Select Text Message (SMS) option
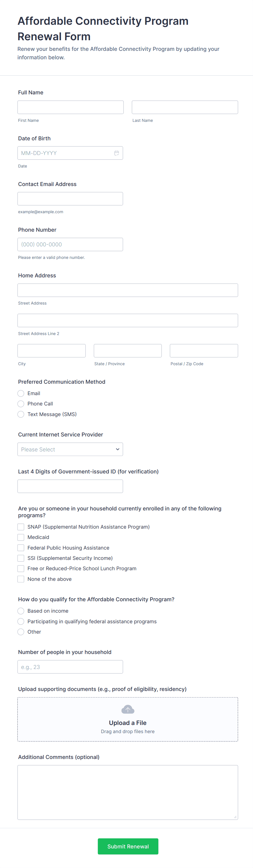This screenshot has width=253, height=868. [x=21, y=414]
